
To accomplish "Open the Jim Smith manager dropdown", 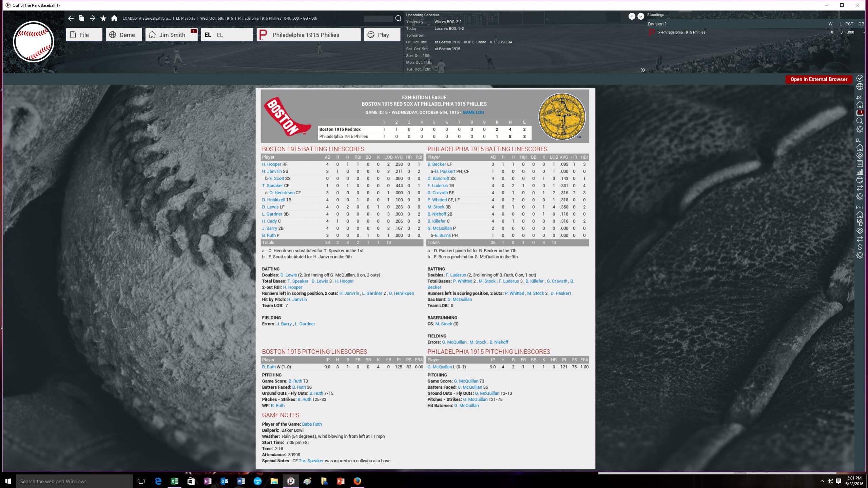I will 171,35.
